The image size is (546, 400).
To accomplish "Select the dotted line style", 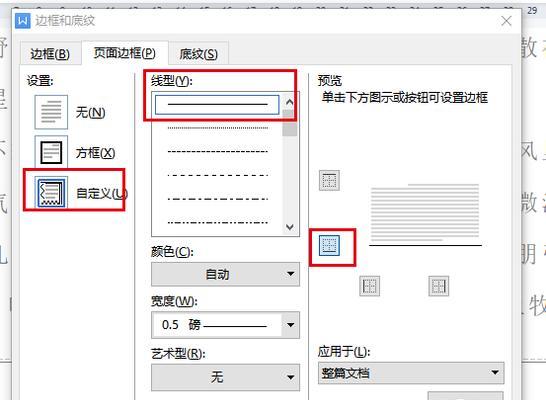I will click(218, 128).
